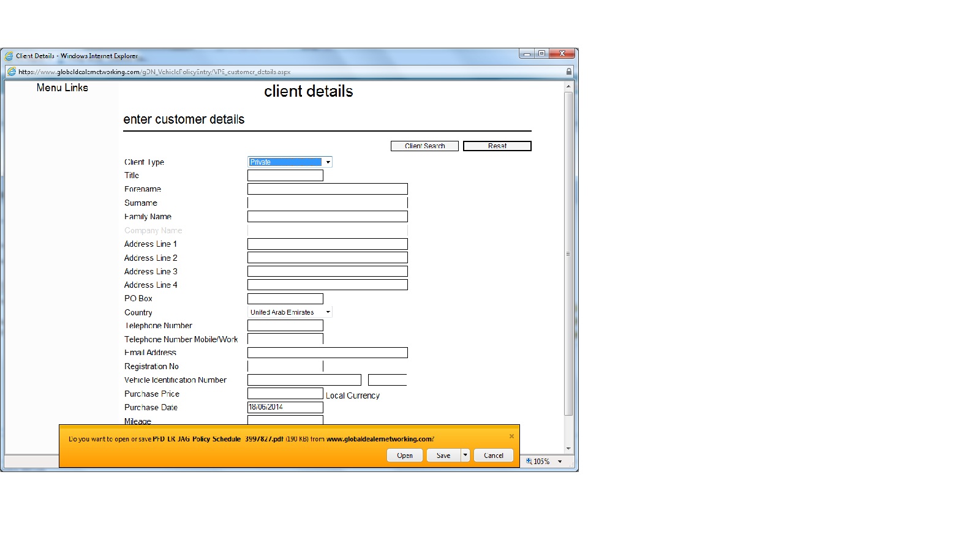Focus the Email Address field
980x551 pixels.
328,353
